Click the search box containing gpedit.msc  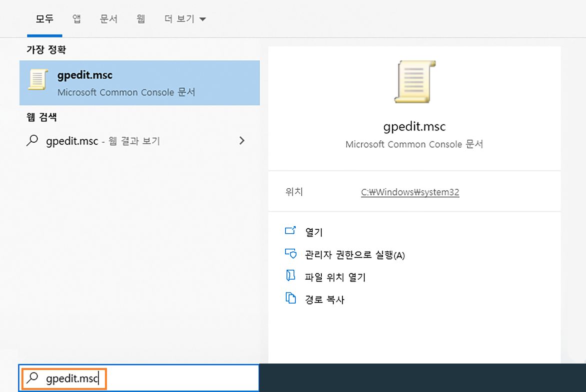coord(139,378)
